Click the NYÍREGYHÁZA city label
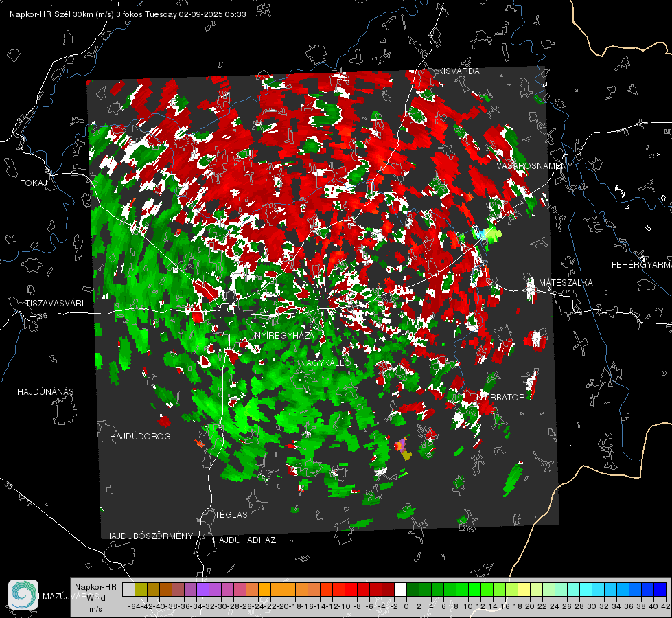The width and height of the screenshot is (672, 618). pyautogui.click(x=283, y=335)
